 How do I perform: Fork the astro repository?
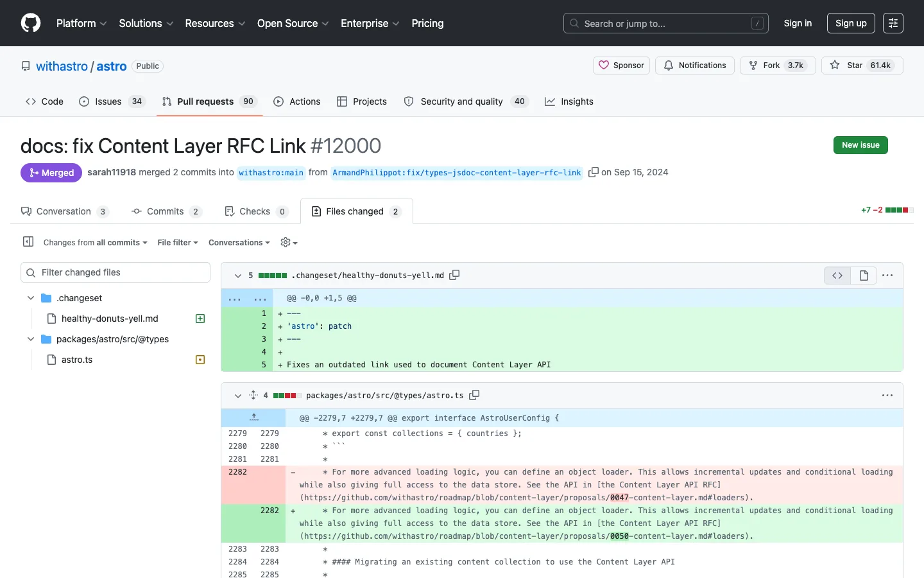(778, 66)
